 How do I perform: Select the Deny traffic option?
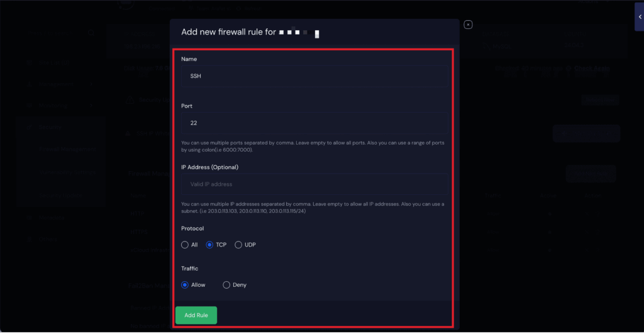click(x=227, y=285)
